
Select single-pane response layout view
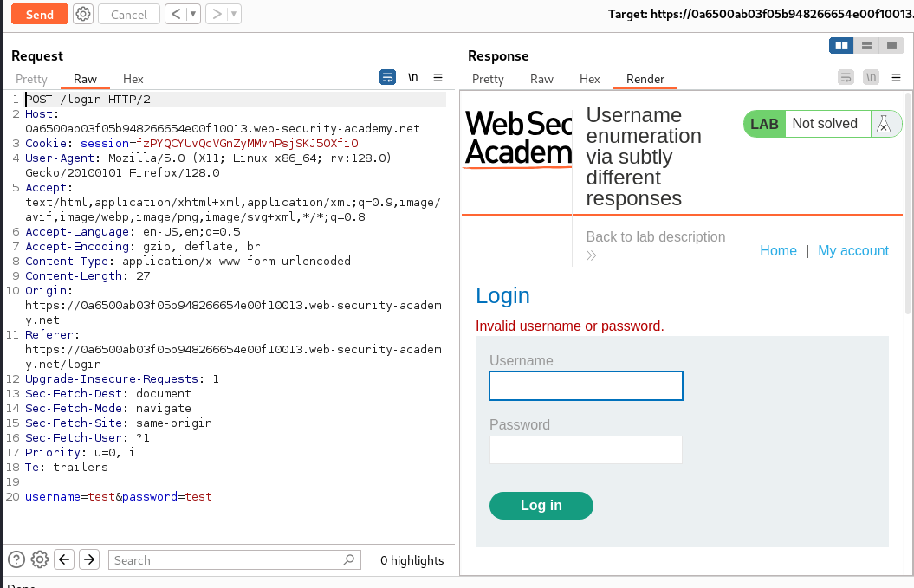coord(891,45)
